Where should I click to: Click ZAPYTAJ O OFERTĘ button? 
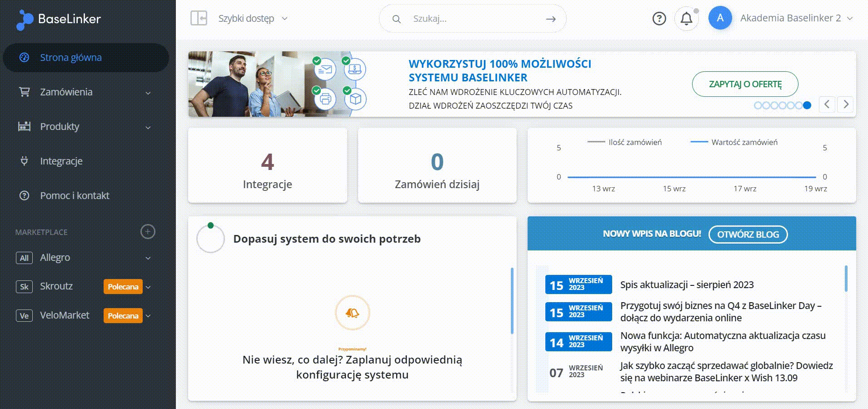745,84
